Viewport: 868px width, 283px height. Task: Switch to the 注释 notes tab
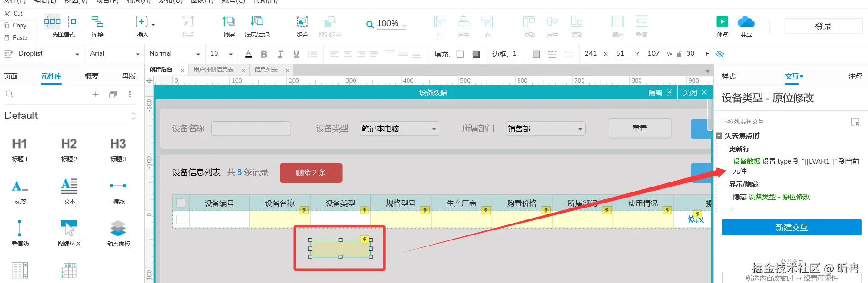click(855, 76)
